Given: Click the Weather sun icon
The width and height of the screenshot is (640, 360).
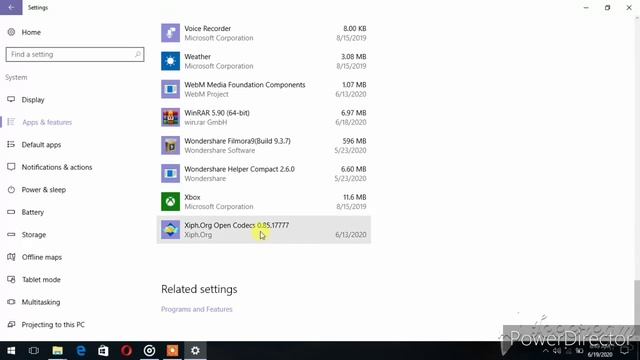Looking at the screenshot, I should 170,61.
